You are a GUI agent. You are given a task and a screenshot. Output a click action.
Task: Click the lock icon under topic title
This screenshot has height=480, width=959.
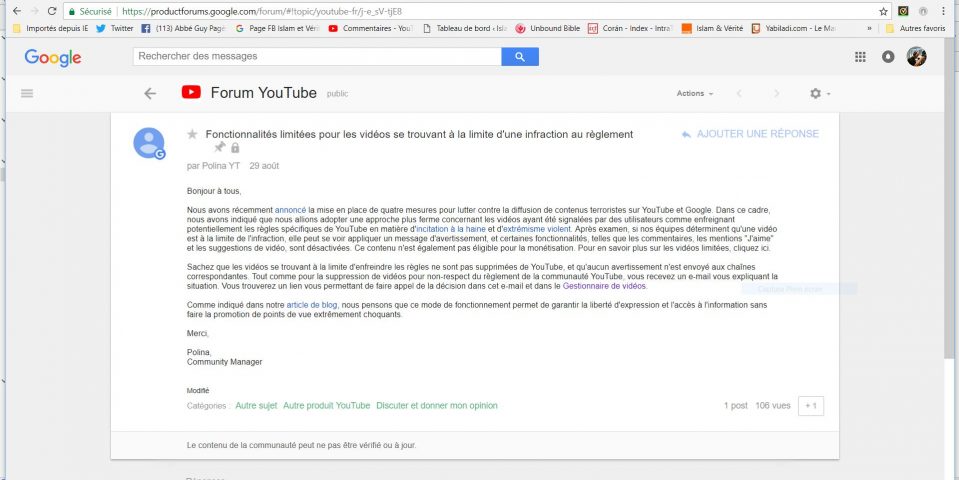tap(235, 147)
